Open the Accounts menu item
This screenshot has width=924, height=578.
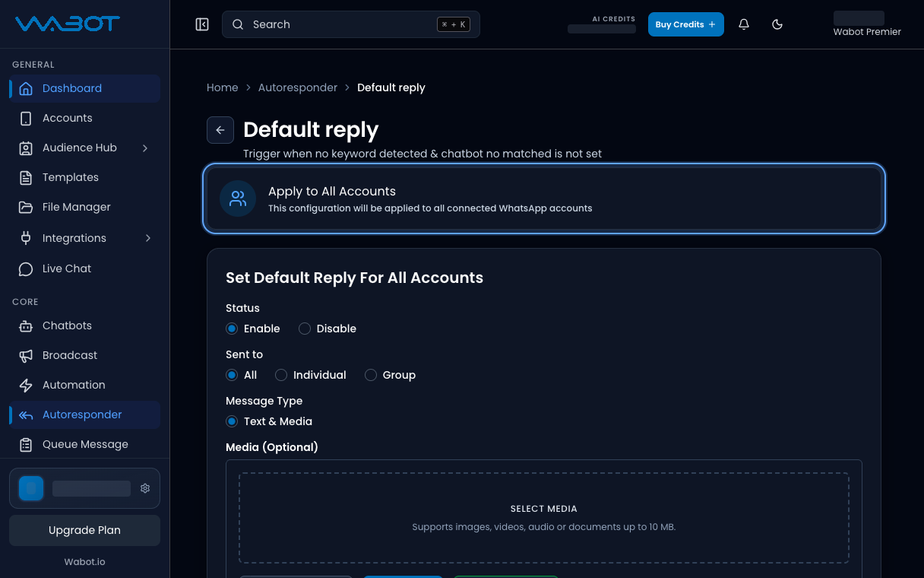(84, 118)
